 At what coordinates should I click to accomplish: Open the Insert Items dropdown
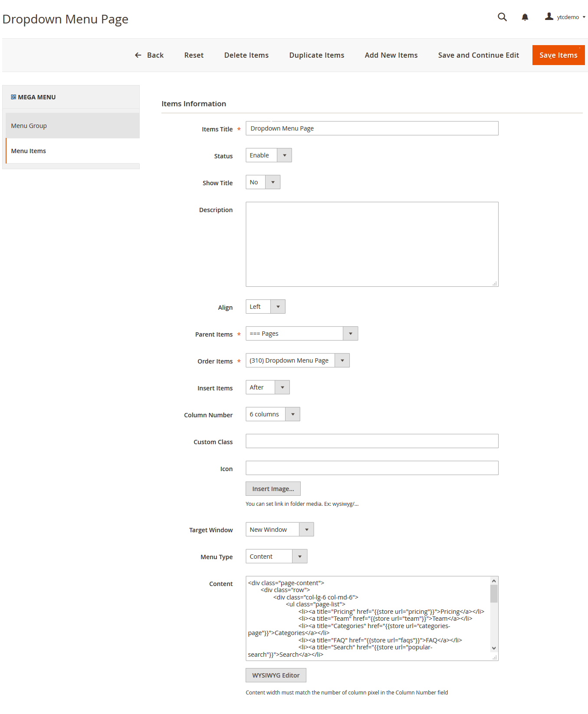(x=268, y=387)
